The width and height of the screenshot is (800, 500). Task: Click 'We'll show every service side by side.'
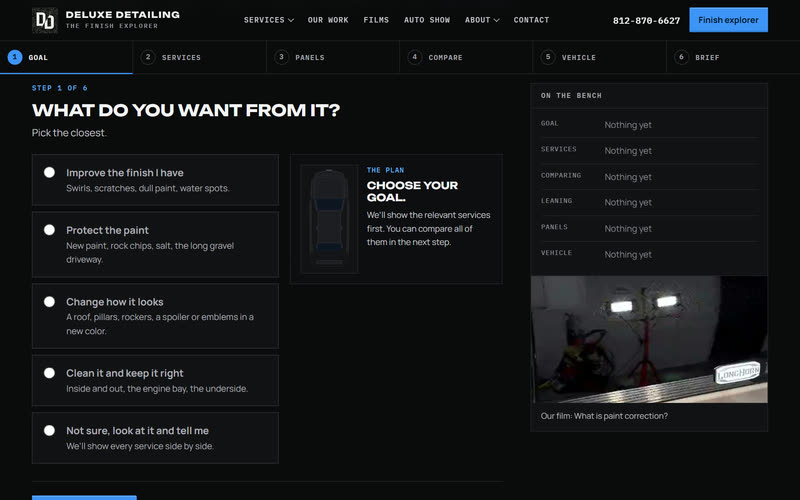pyautogui.click(x=140, y=446)
